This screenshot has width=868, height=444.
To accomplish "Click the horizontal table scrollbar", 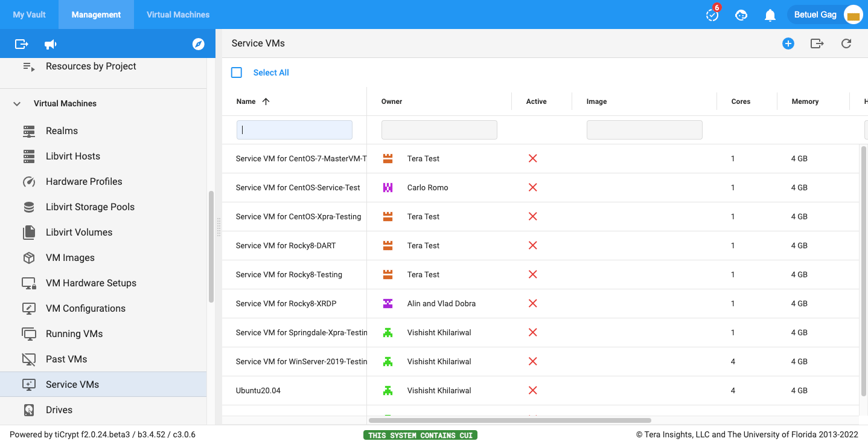I will click(x=509, y=420).
